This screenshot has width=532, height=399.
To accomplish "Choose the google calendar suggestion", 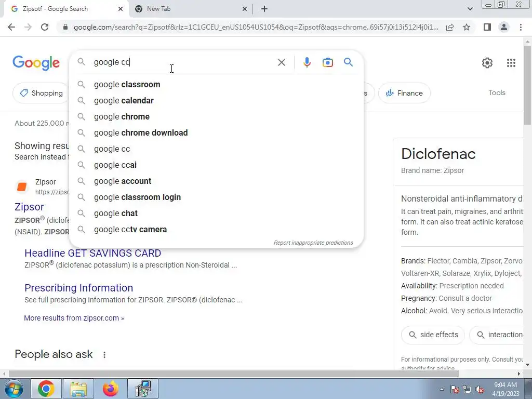I will pos(216,100).
